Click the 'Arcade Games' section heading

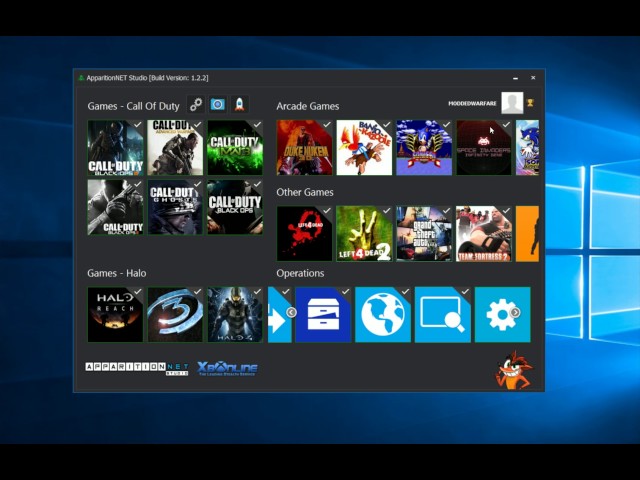point(308,106)
